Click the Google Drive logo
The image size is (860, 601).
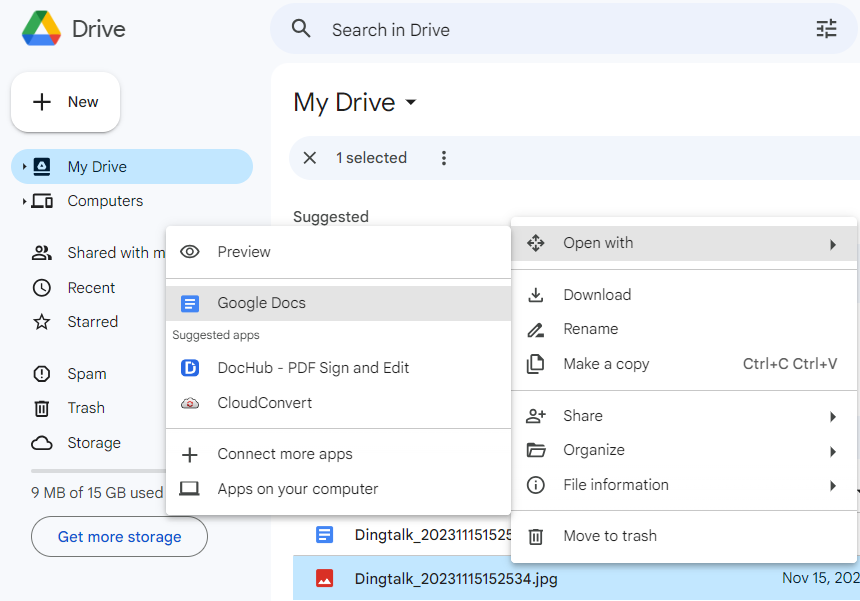[41, 29]
